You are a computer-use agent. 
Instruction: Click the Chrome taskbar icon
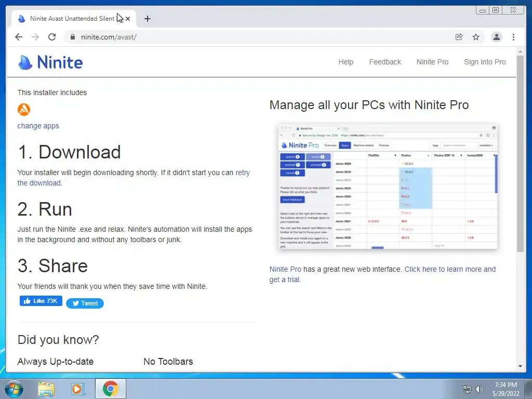[111, 389]
